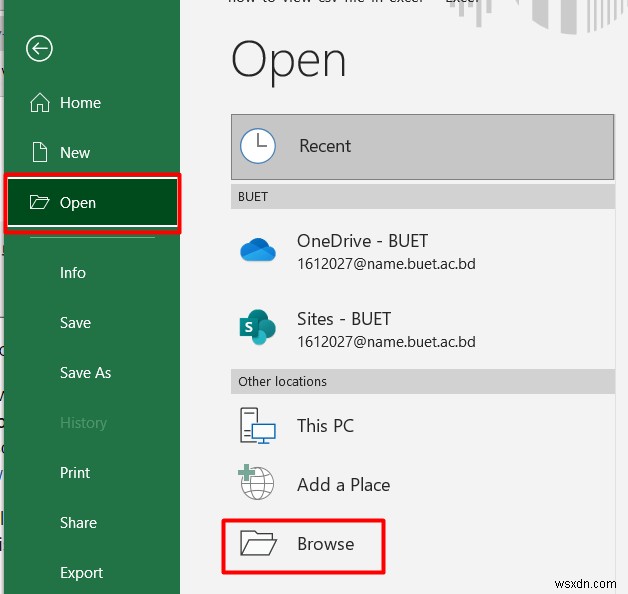
Task: Go to Home in the sidebar
Action: [x=93, y=103]
